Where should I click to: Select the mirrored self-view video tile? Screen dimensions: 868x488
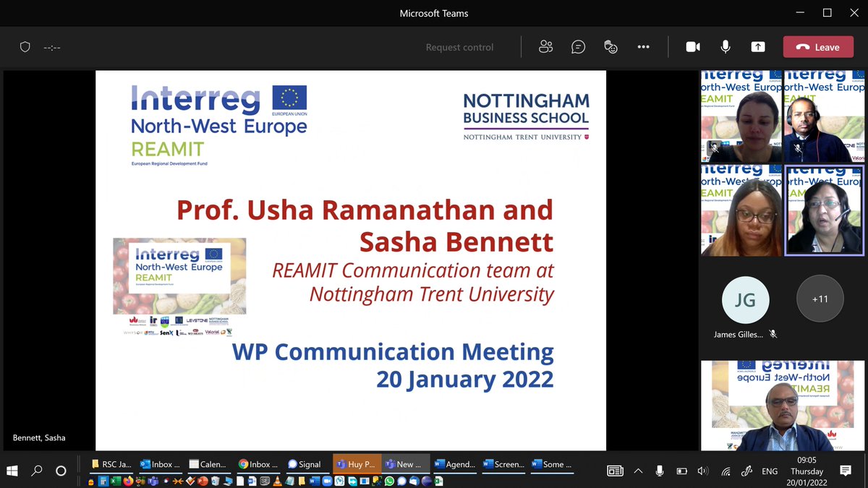tap(783, 406)
